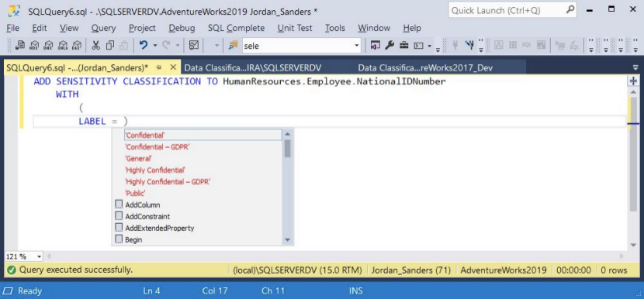Click the Quick Launch search field
The height and width of the screenshot is (299, 644).
[x=507, y=10]
